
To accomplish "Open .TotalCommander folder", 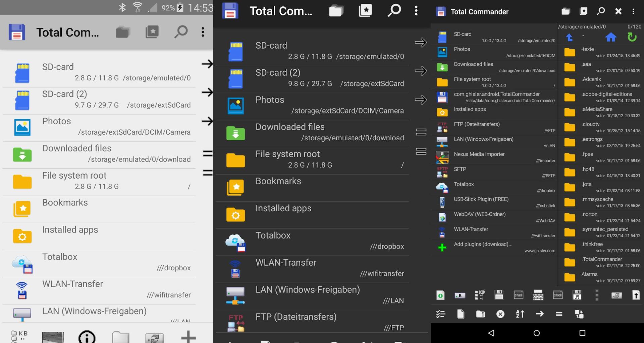I will (601, 262).
